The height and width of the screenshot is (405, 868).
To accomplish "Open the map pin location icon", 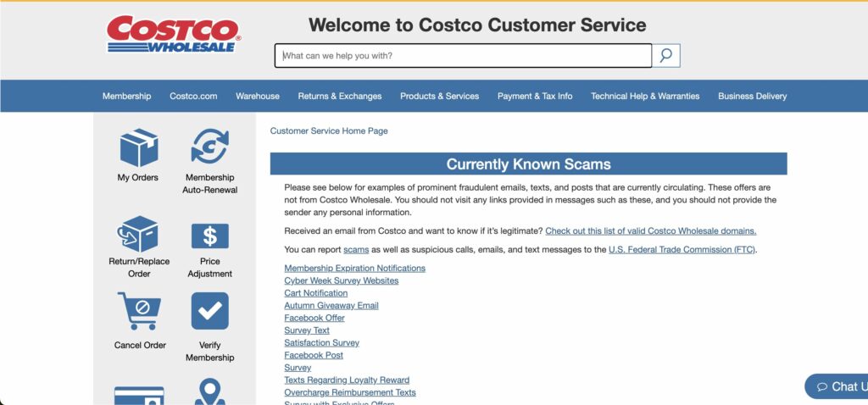I will (x=210, y=391).
